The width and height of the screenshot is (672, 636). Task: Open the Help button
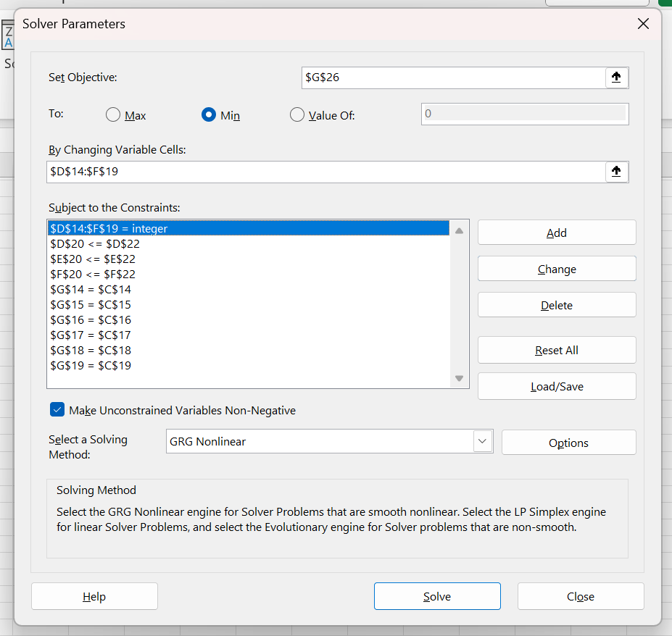pyautogui.click(x=94, y=596)
